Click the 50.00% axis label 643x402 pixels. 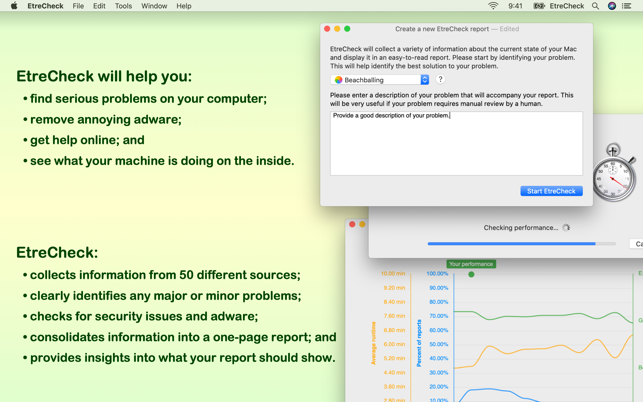(x=438, y=344)
